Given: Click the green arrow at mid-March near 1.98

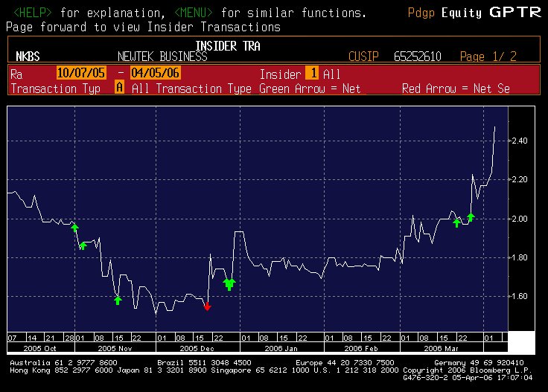Looking at the screenshot, I should pos(456,222).
